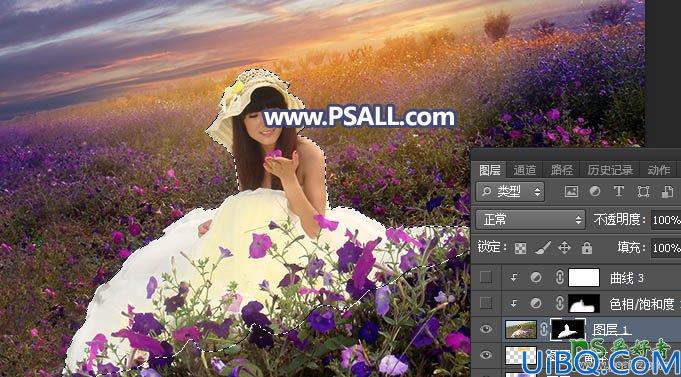Hide 图层 1 with its eye icon
Image resolution: width=681 pixels, height=377 pixels.
(486, 329)
